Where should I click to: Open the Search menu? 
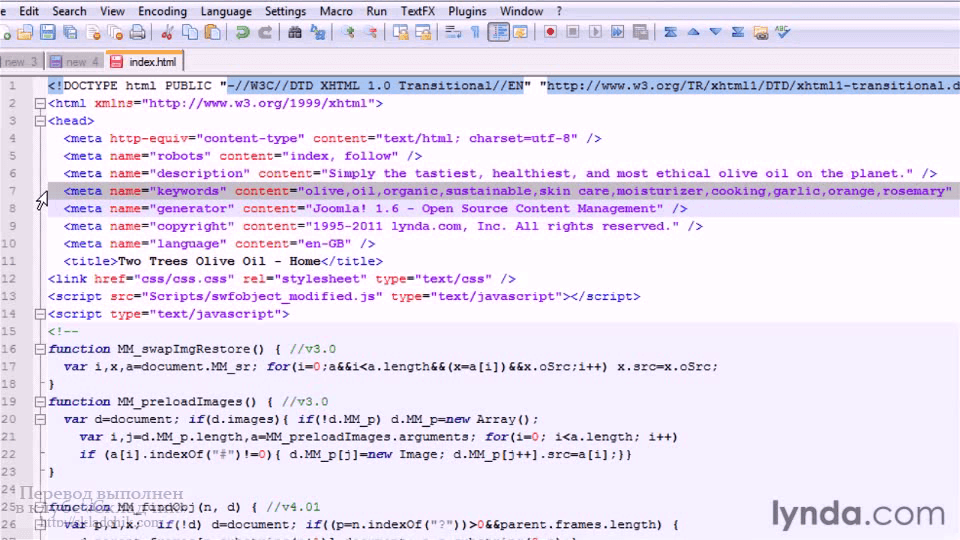(69, 11)
